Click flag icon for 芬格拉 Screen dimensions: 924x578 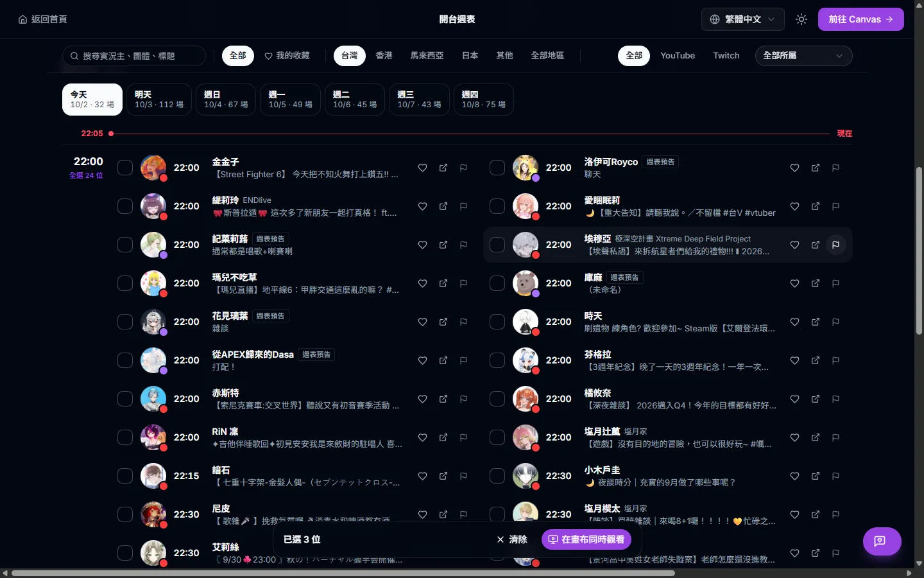click(x=835, y=360)
